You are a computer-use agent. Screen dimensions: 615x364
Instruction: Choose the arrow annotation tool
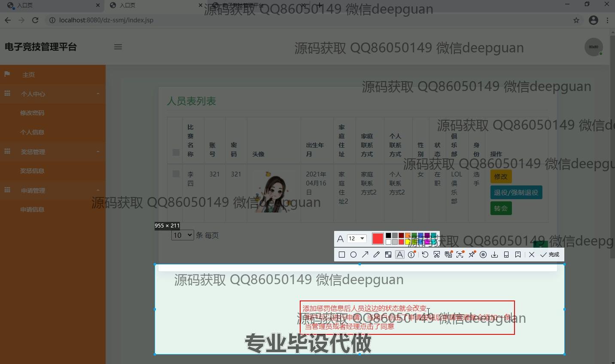[x=365, y=255]
